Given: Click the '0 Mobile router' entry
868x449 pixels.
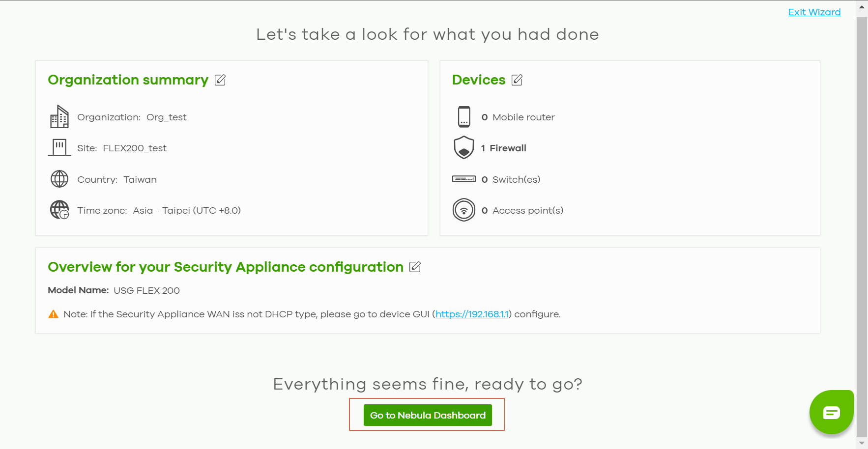Looking at the screenshot, I should click(x=518, y=117).
